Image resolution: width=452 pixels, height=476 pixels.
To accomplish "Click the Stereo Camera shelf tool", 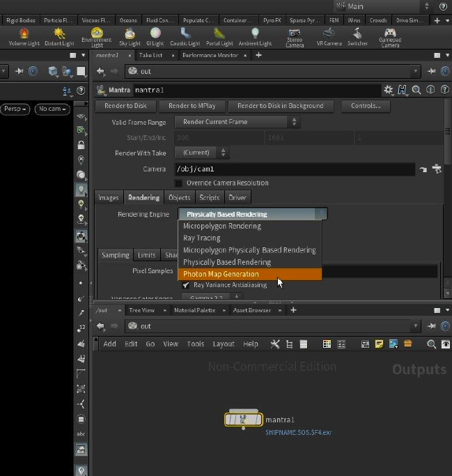I will tap(295, 36).
